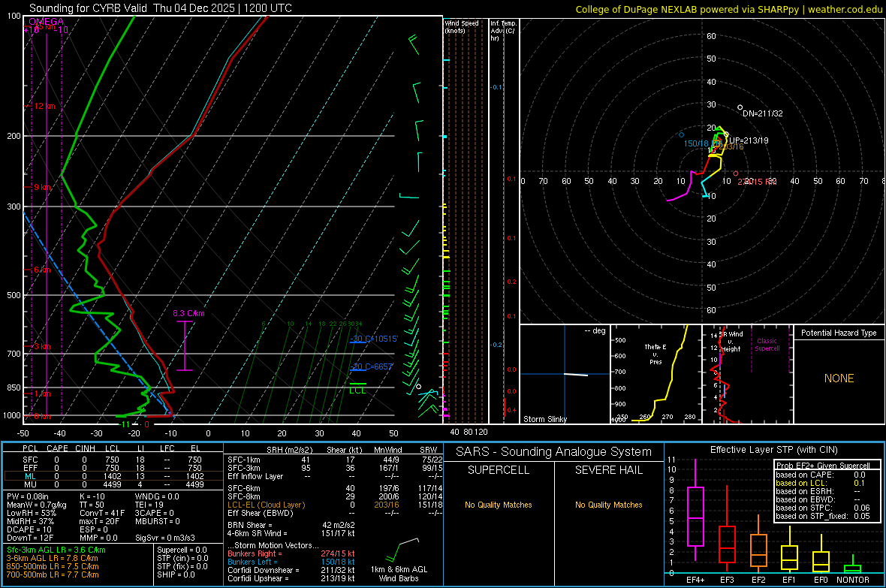This screenshot has height=588, width=886.
Task: Click '850-500mb LR = 7.5 C/km'
Action: [x=53, y=566]
